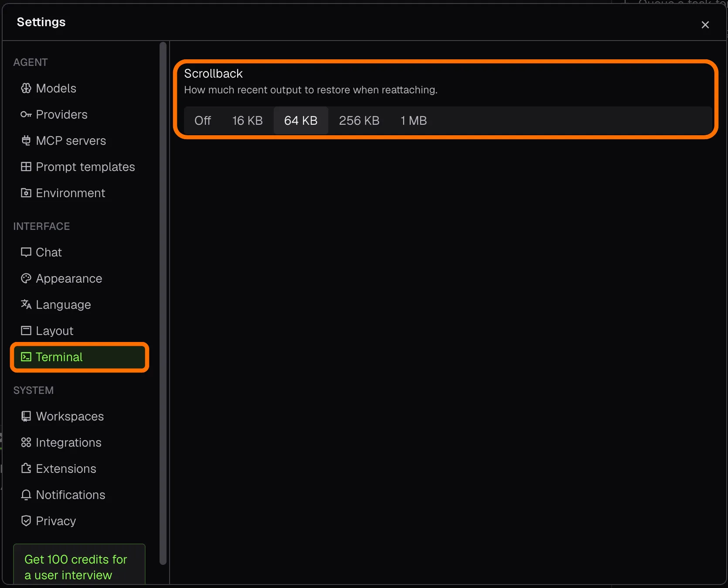The image size is (728, 588).
Task: Click the Integrations icon
Action: coord(26,443)
